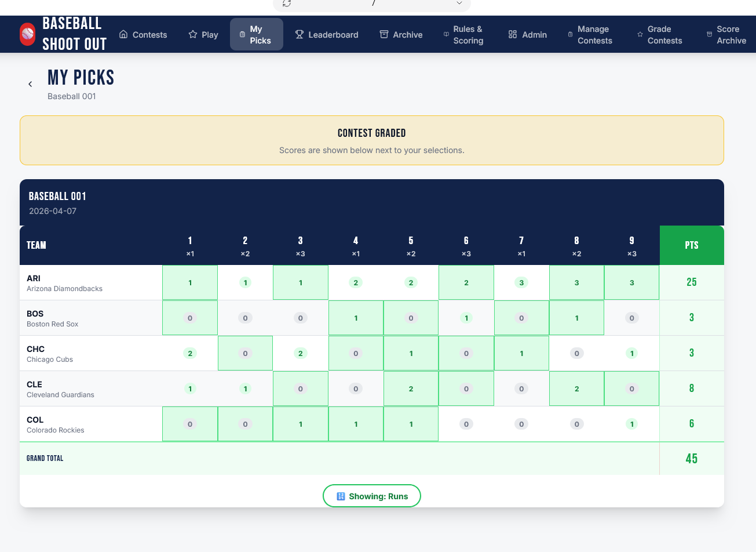
Task: Open the Manage Contests tab
Action: 594,35
